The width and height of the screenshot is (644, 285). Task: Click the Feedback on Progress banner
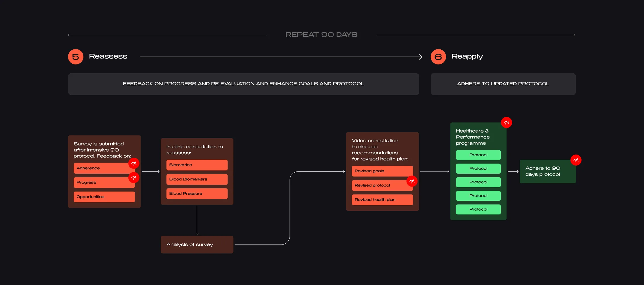coord(243,84)
